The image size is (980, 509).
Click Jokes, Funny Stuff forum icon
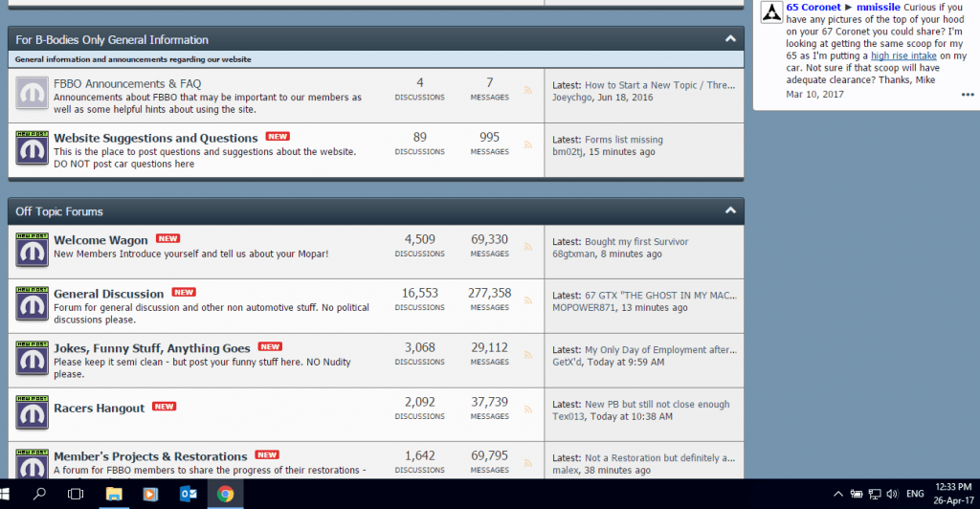click(x=32, y=359)
